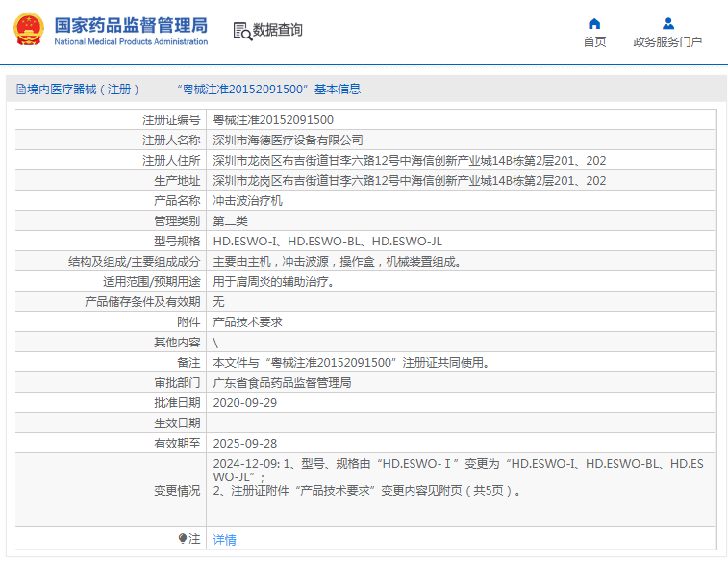Viewport: 728px width, 563px height.
Task: Click the document icon before 境内医疗器械
Action: click(x=21, y=89)
